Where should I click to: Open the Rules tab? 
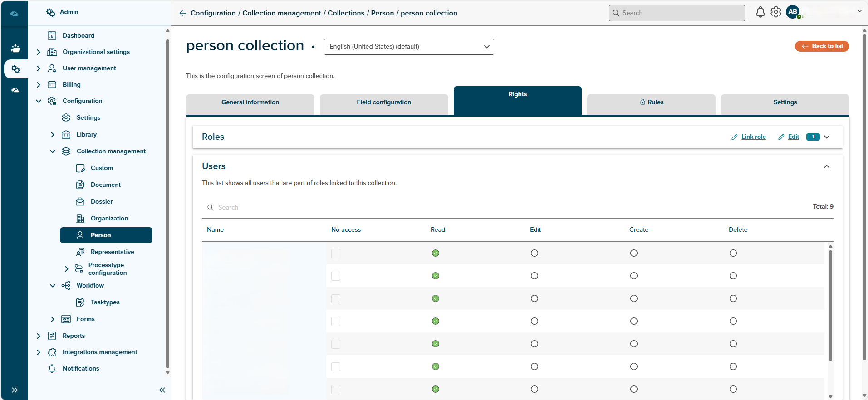tap(651, 102)
